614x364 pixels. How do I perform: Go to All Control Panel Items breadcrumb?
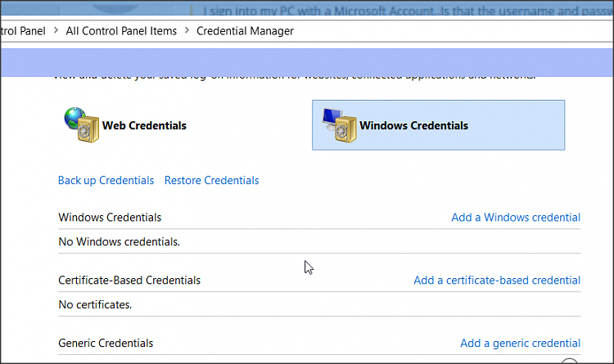[121, 31]
